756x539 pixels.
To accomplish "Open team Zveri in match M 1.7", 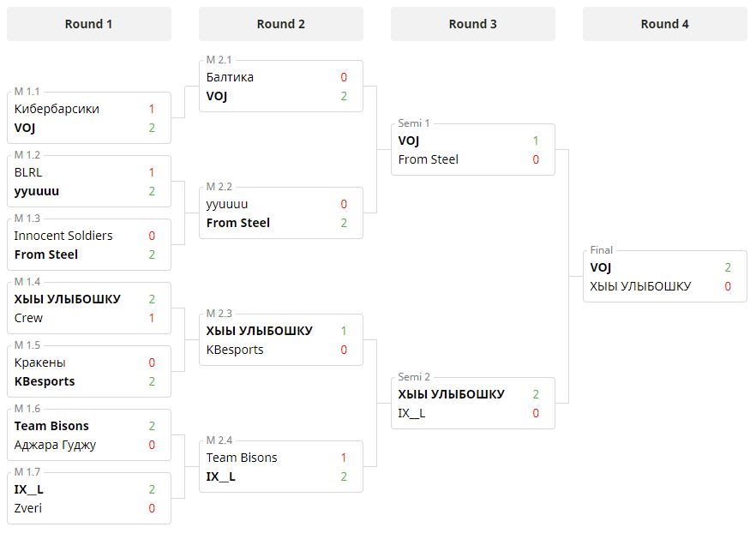I will tap(28, 508).
